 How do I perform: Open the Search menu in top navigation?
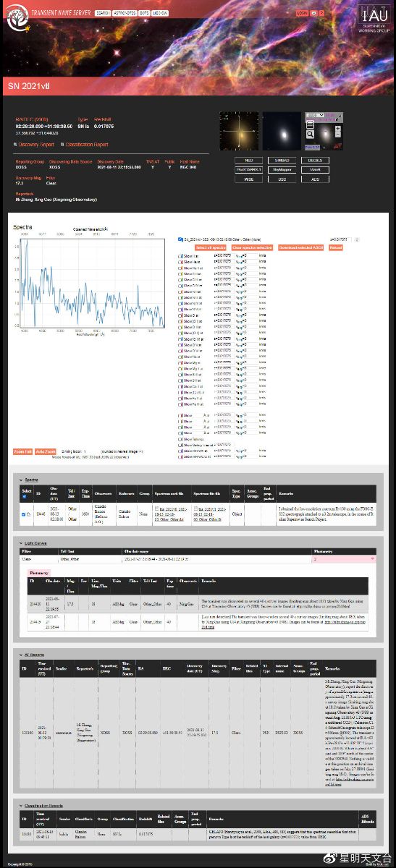(103, 13)
